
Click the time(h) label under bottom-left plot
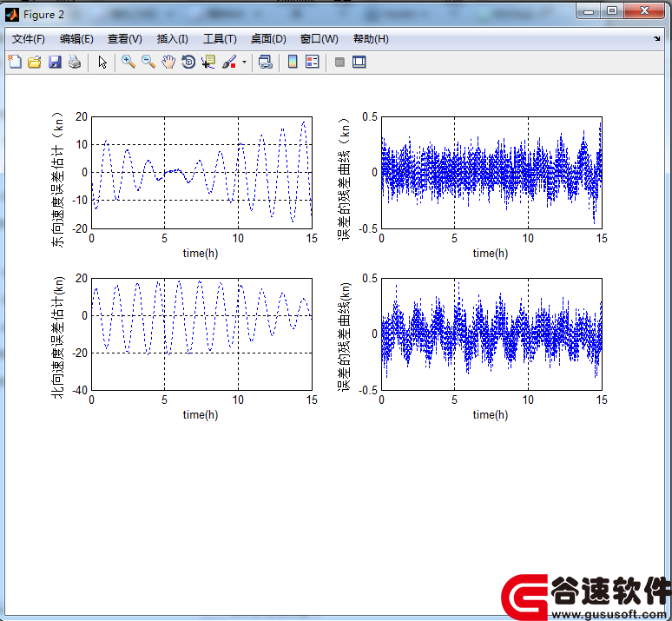coord(201,414)
